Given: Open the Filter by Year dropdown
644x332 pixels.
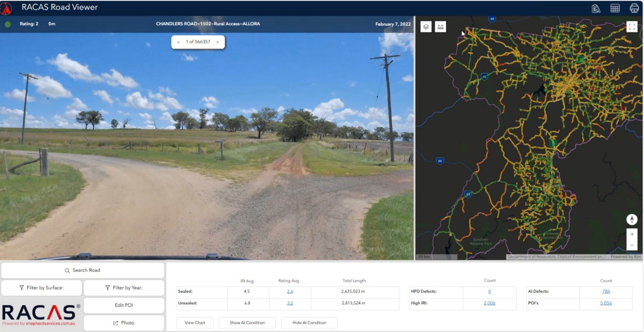Looking at the screenshot, I should click(x=124, y=288).
